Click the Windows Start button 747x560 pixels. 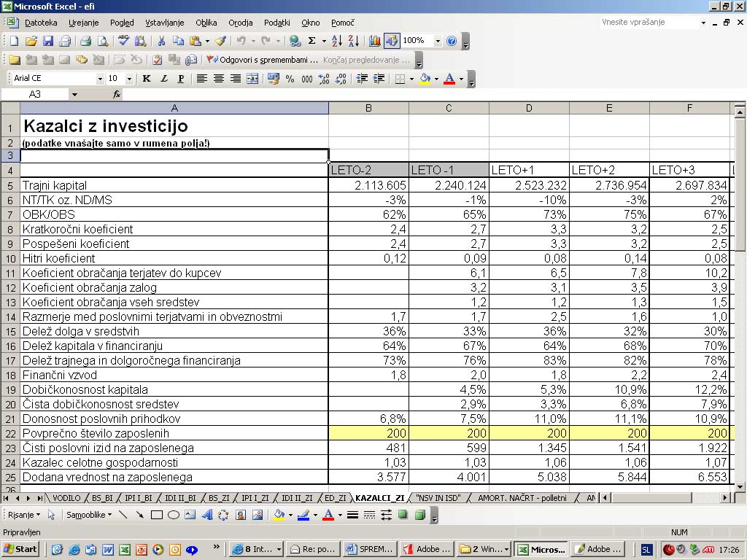click(21, 549)
